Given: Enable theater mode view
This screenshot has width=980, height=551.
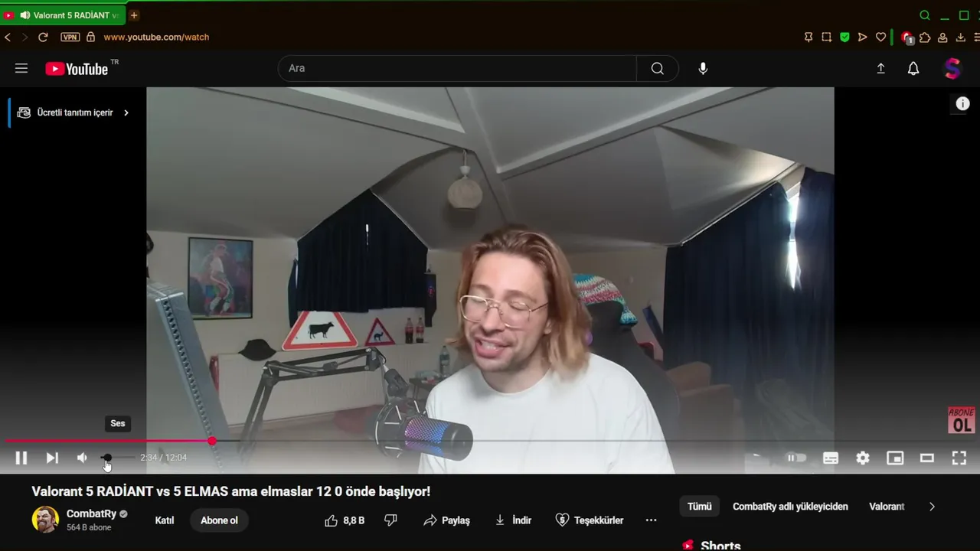Looking at the screenshot, I should click(927, 458).
